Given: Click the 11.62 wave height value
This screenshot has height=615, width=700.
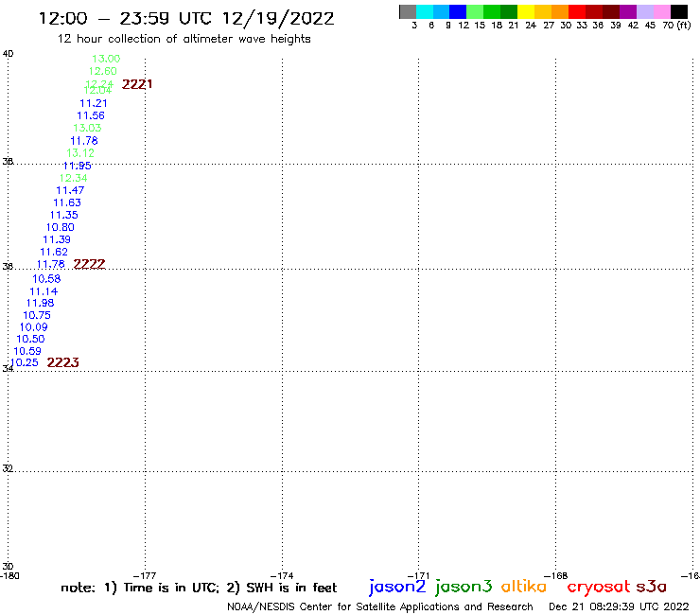Looking at the screenshot, I should pyautogui.click(x=54, y=252).
